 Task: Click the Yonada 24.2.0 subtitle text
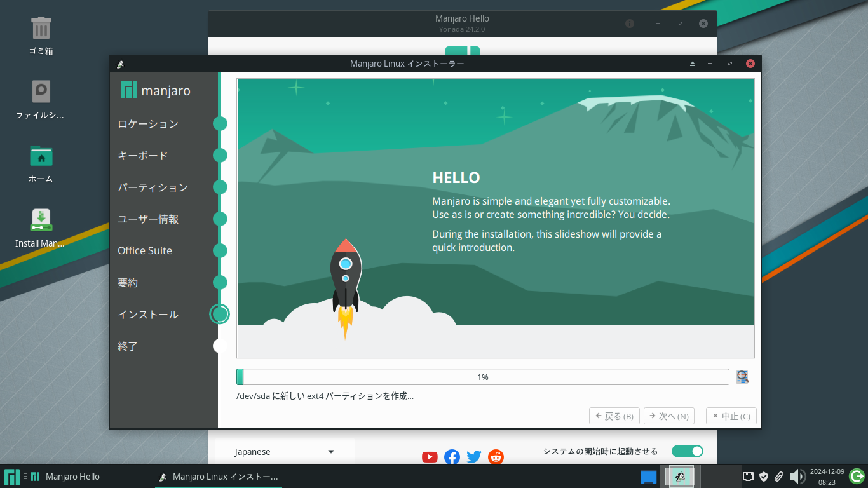pyautogui.click(x=462, y=29)
